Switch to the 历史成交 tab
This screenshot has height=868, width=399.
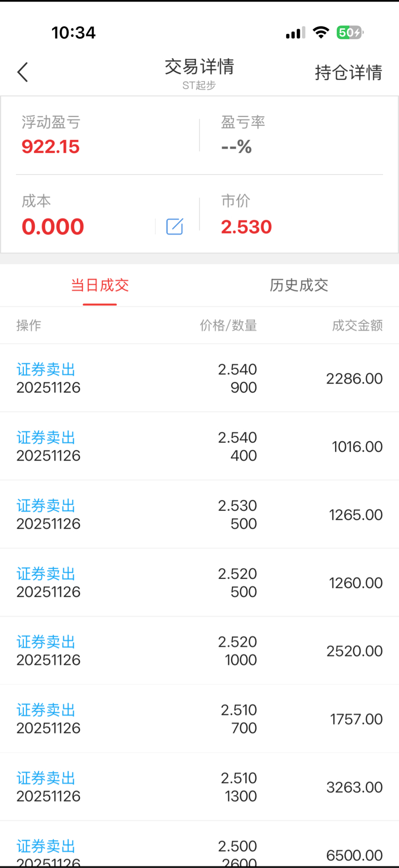[x=299, y=285]
